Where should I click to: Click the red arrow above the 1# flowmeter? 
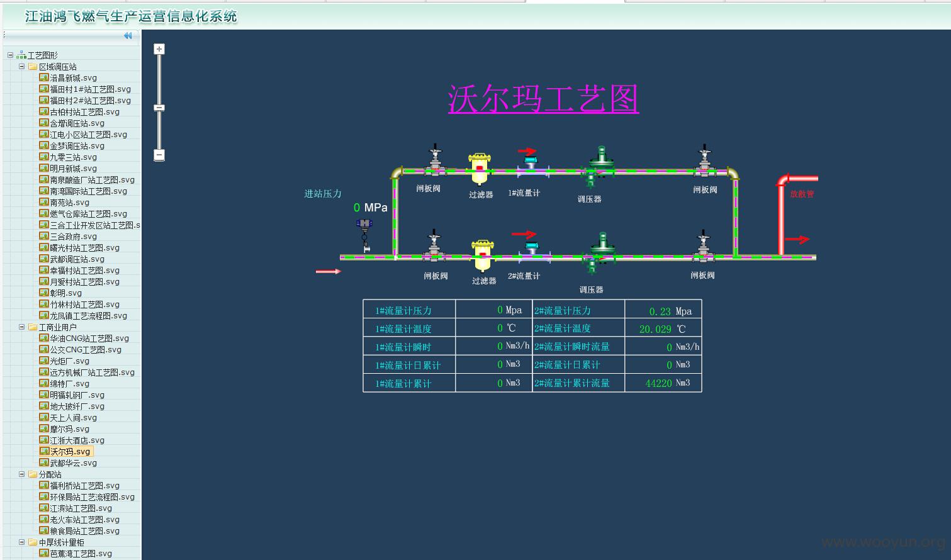(527, 151)
